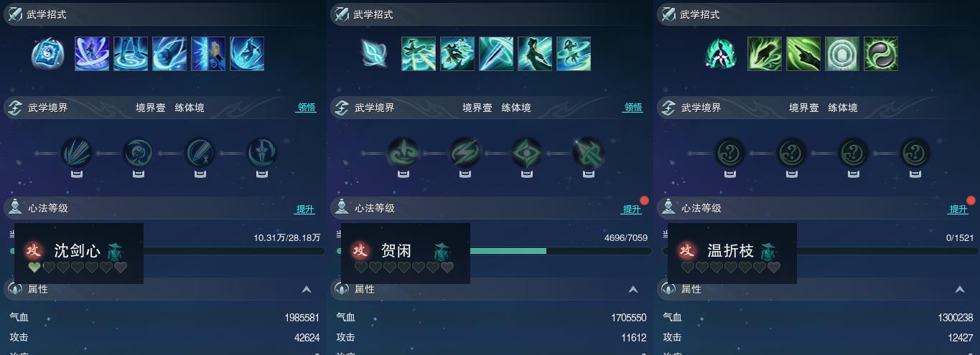
Task: Click 提升 link in 温折枝 panel
Action: click(958, 209)
